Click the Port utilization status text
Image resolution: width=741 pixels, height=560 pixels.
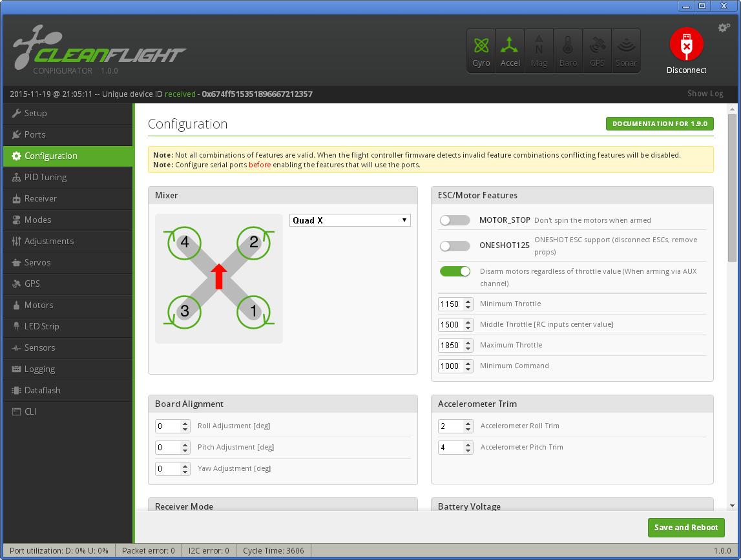tap(59, 550)
